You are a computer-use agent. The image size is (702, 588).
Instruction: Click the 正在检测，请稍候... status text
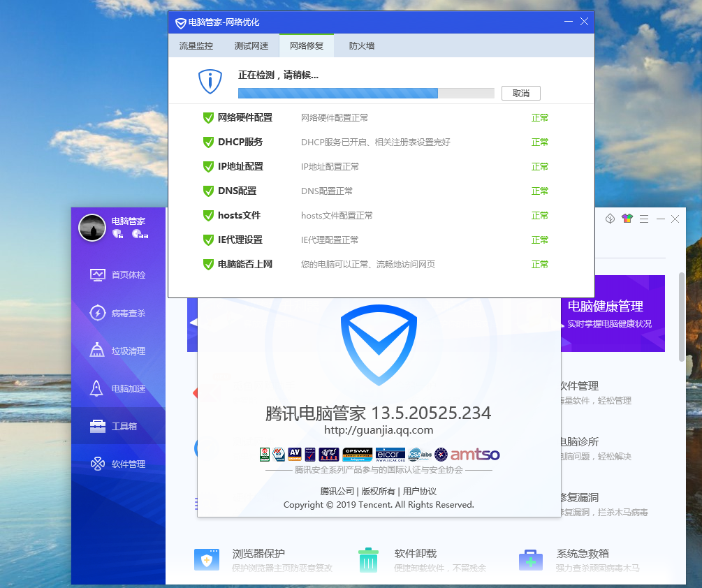pyautogui.click(x=278, y=75)
